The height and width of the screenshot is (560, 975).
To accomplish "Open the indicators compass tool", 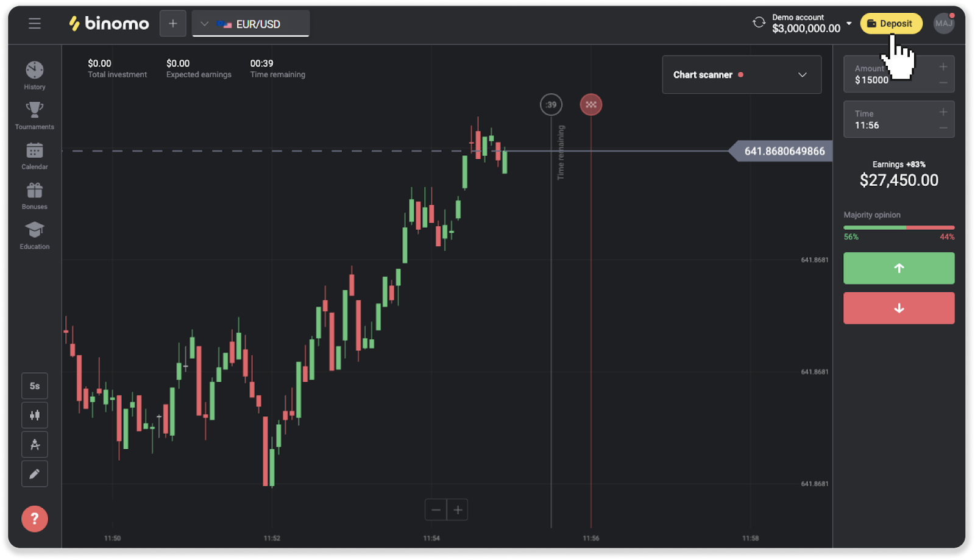I will coord(35,445).
